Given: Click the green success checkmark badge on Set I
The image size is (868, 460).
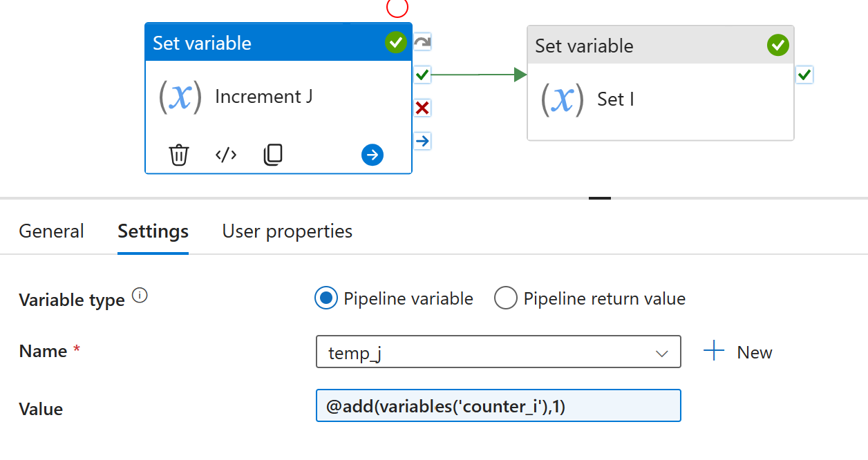Looking at the screenshot, I should click(x=778, y=45).
